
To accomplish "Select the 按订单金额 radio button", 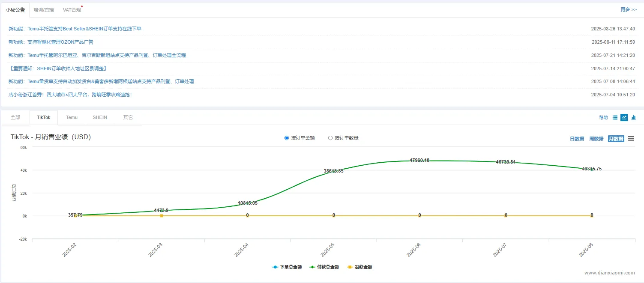I will 287,138.
